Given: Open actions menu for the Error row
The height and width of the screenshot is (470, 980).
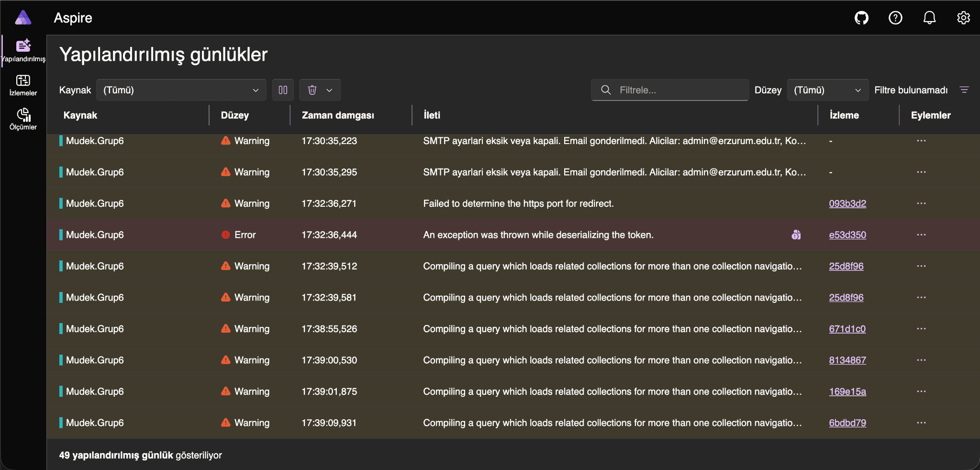Looking at the screenshot, I should (x=921, y=235).
